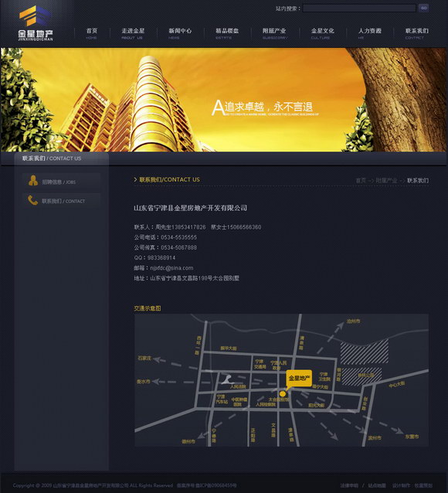Open the 法律申明 footer link
The image size is (448, 493).
[349, 485]
